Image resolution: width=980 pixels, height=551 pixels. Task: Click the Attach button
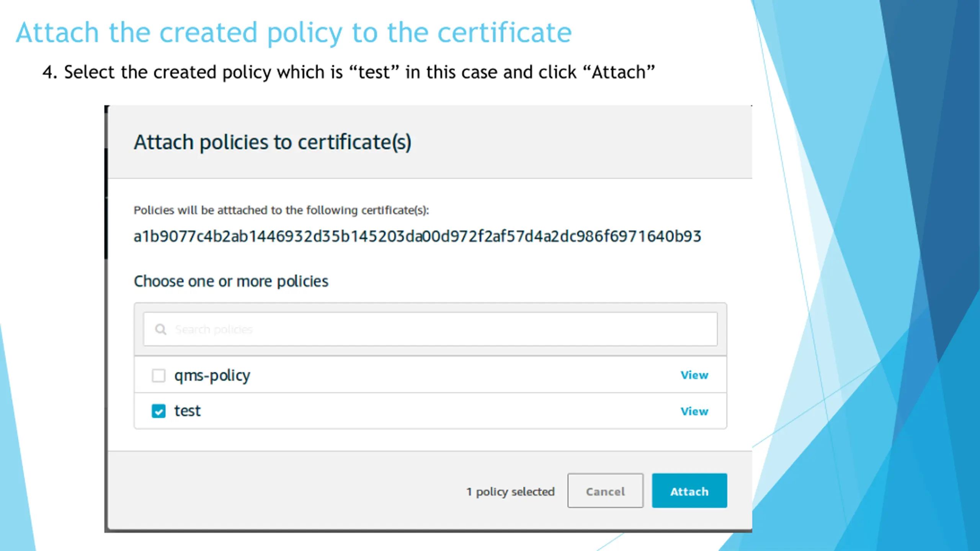tap(689, 491)
